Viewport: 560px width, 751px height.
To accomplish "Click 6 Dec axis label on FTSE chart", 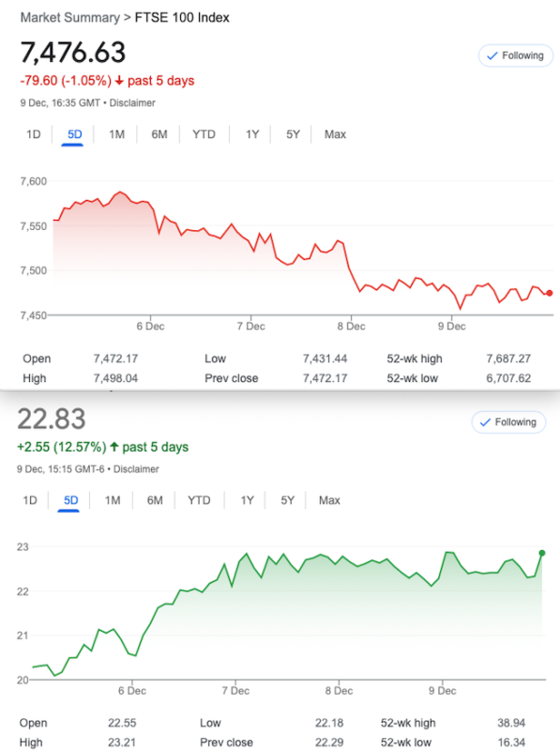I will tap(150, 327).
